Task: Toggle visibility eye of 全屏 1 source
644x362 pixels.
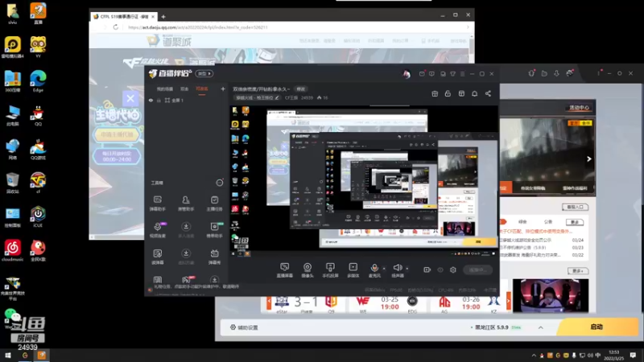Action: point(151,100)
